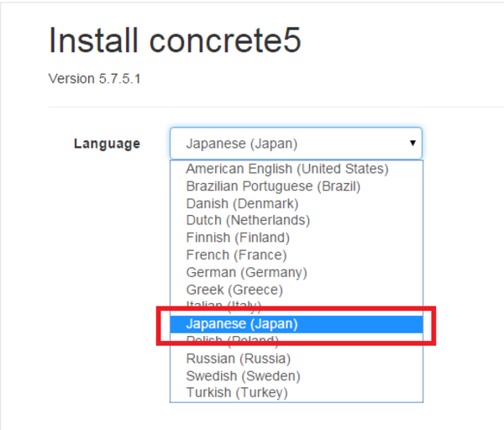Viewport: 504px width, 430px height.
Task: Choose Brazilian Portuguese (Brazil) from list
Action: click(296, 186)
